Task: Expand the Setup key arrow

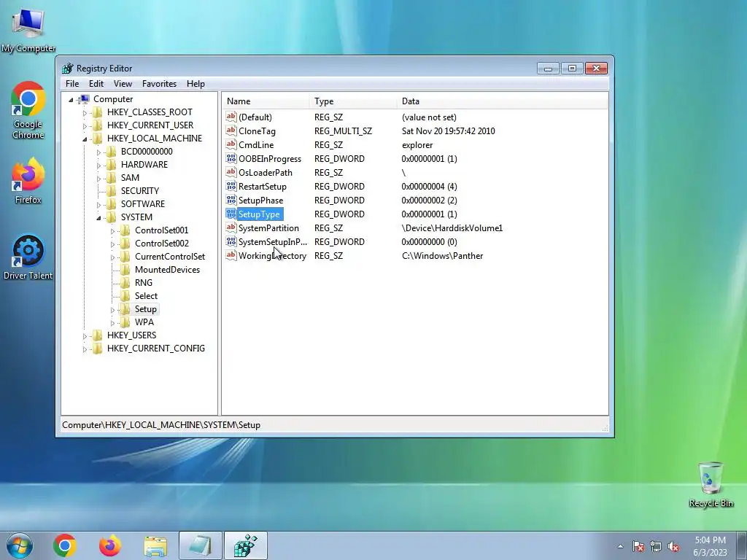Action: (112, 310)
